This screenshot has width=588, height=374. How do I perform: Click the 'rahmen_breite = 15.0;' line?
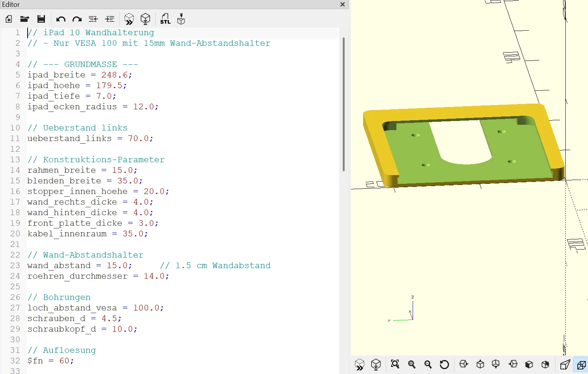tap(82, 170)
